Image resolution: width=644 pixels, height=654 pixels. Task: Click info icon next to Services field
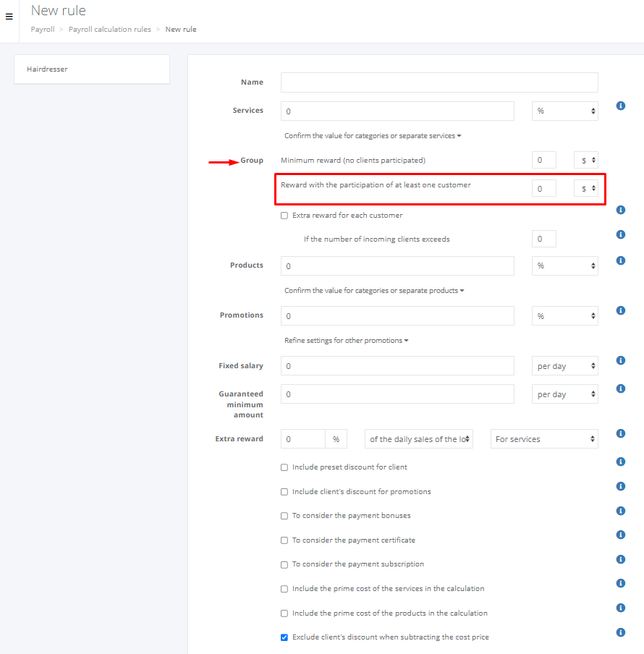[x=620, y=106]
